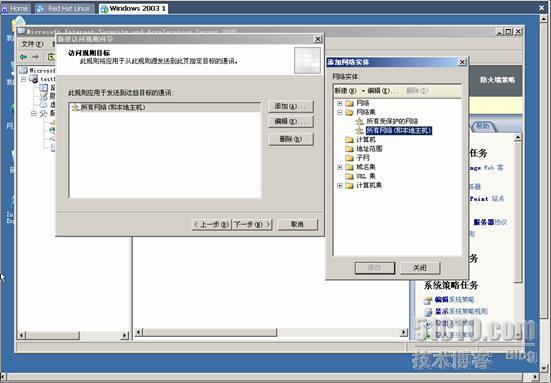Click the task pane vertical scrollbar up arrow

coord(517,138)
